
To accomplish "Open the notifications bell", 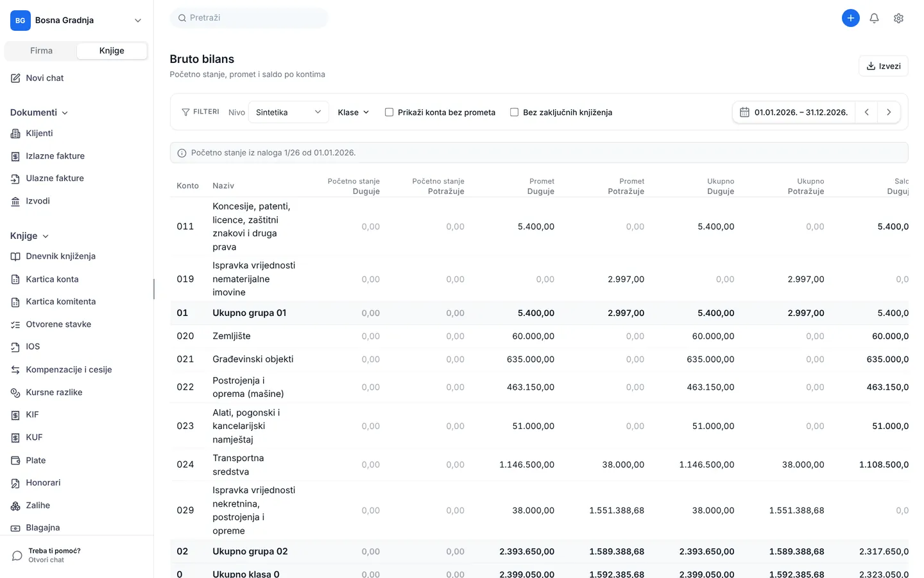I will point(874,18).
